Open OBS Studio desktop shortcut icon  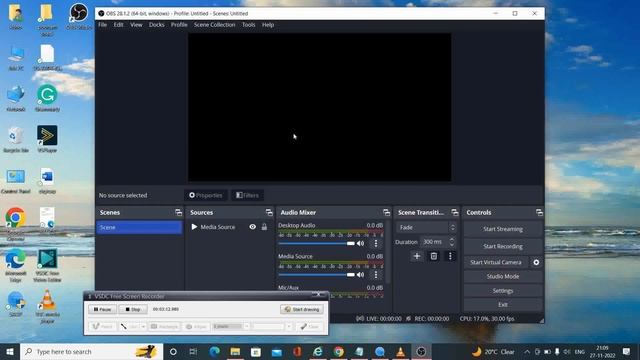tap(78, 16)
